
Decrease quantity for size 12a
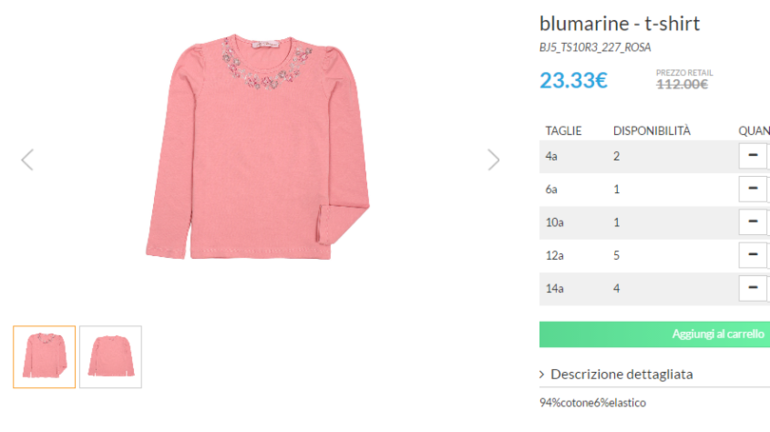752,255
